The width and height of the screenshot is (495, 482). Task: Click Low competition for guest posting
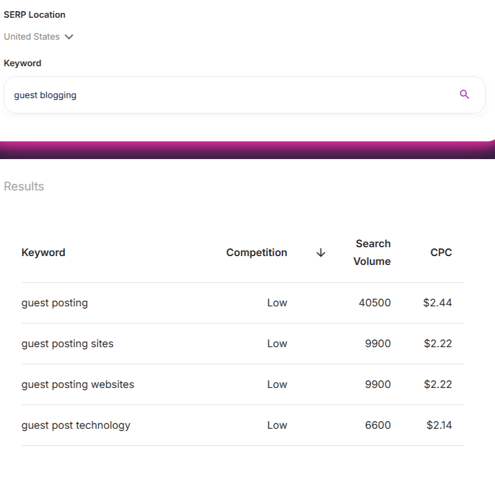(x=277, y=303)
